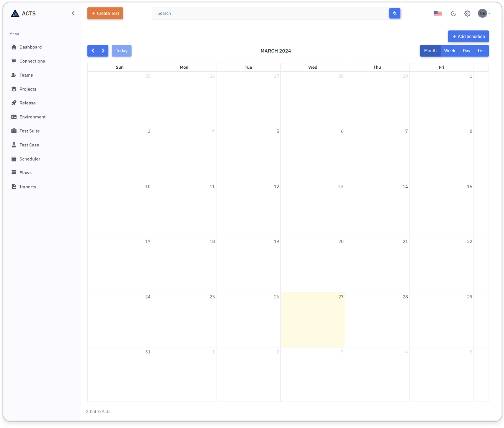Image resolution: width=504 pixels, height=428 pixels.
Task: Click the Today button
Action: (122, 51)
